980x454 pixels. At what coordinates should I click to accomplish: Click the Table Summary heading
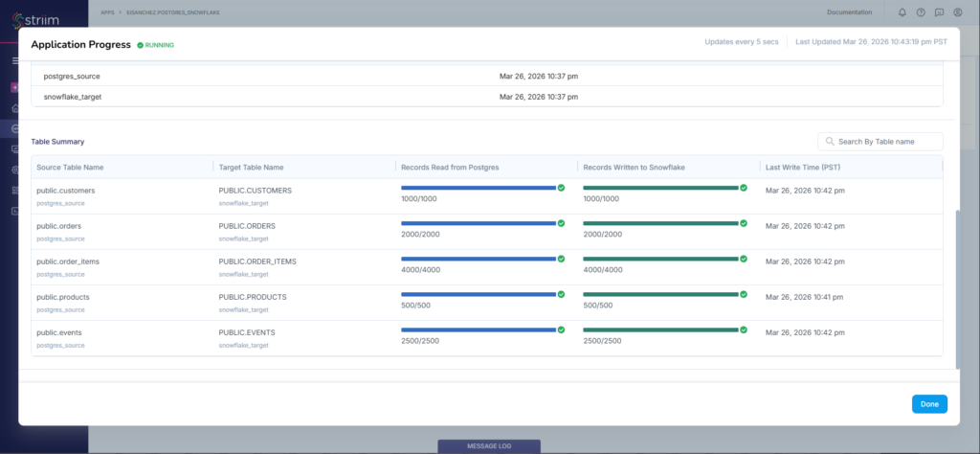coord(57,142)
